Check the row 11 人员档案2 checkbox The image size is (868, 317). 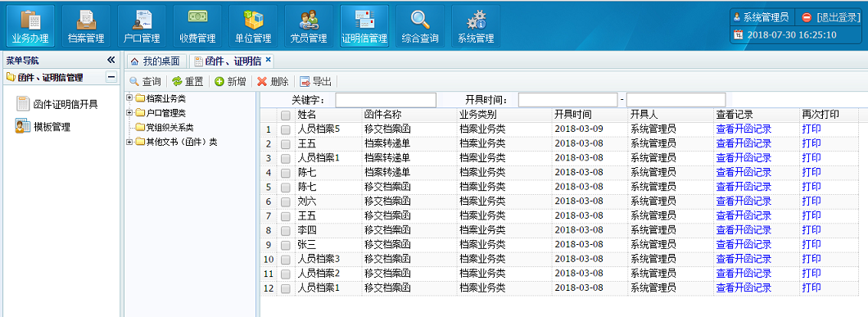click(285, 274)
